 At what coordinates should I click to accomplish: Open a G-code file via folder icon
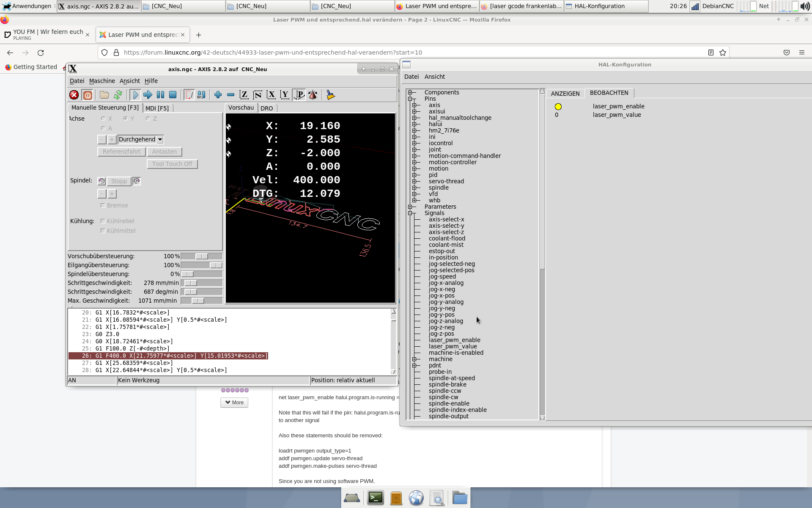(x=104, y=95)
